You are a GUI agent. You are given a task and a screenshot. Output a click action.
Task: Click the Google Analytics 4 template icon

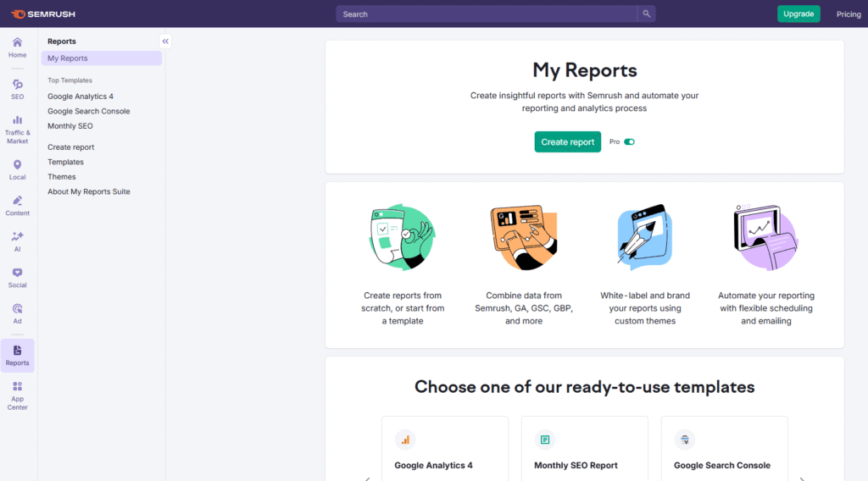pyautogui.click(x=405, y=440)
